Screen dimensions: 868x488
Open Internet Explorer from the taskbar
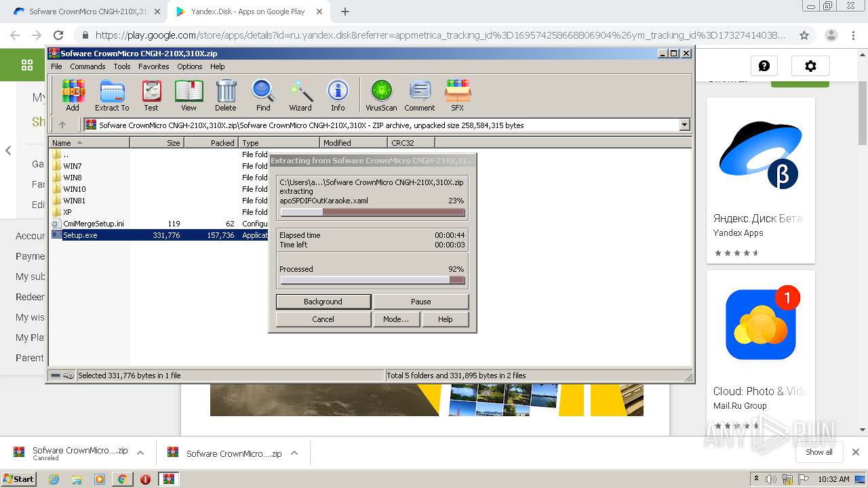pos(54,479)
